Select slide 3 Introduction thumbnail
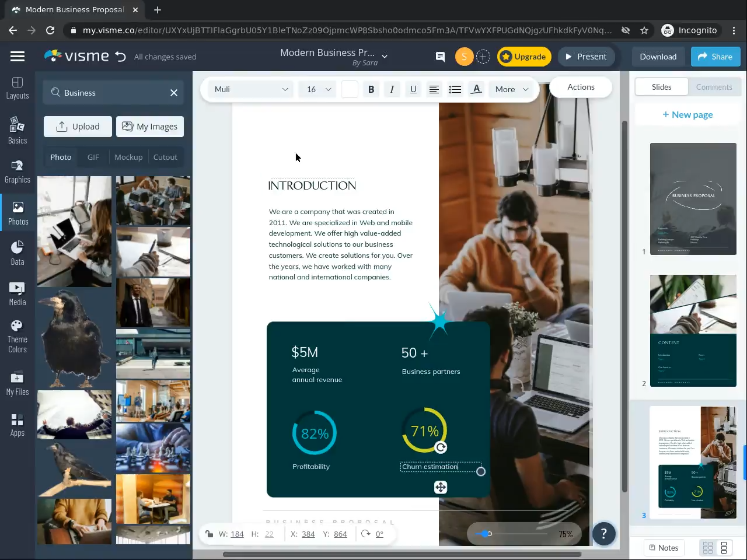The width and height of the screenshot is (747, 560). click(x=693, y=463)
